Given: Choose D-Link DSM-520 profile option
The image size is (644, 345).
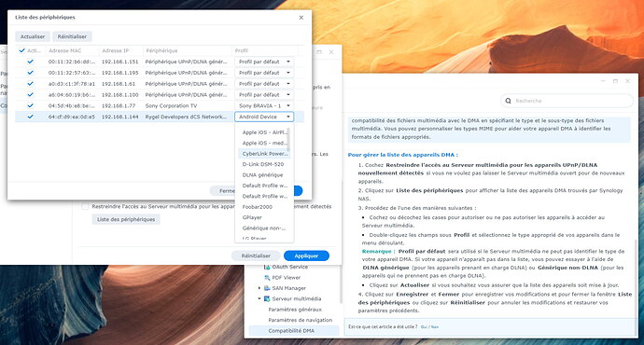Looking at the screenshot, I should pyautogui.click(x=264, y=164).
